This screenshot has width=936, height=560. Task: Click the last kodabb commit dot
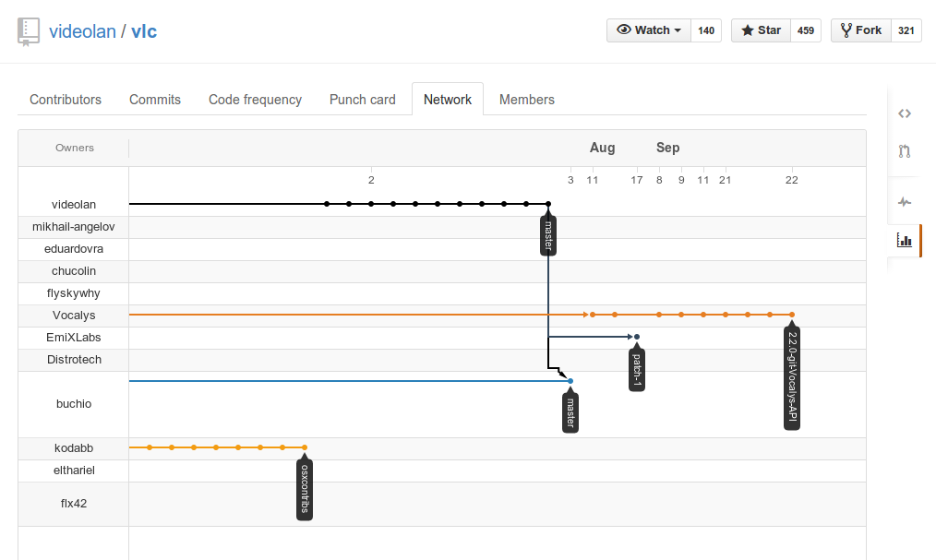pyautogui.click(x=305, y=447)
